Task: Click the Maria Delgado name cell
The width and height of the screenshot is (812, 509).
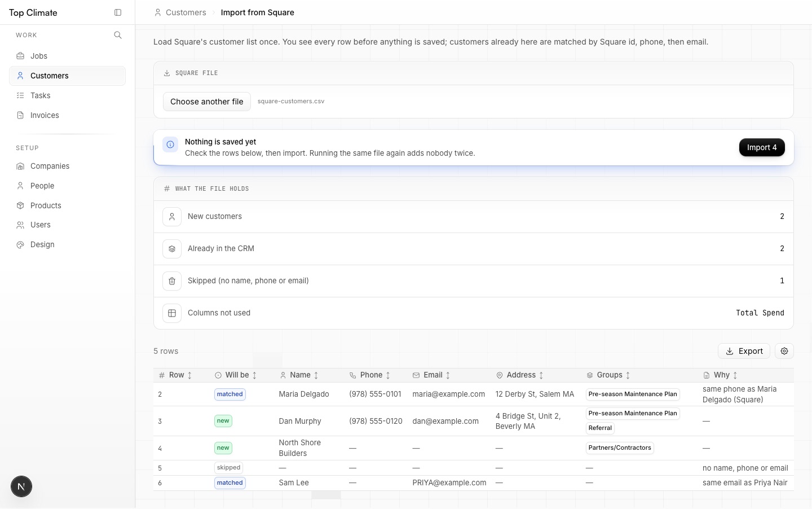Action: 304,394
